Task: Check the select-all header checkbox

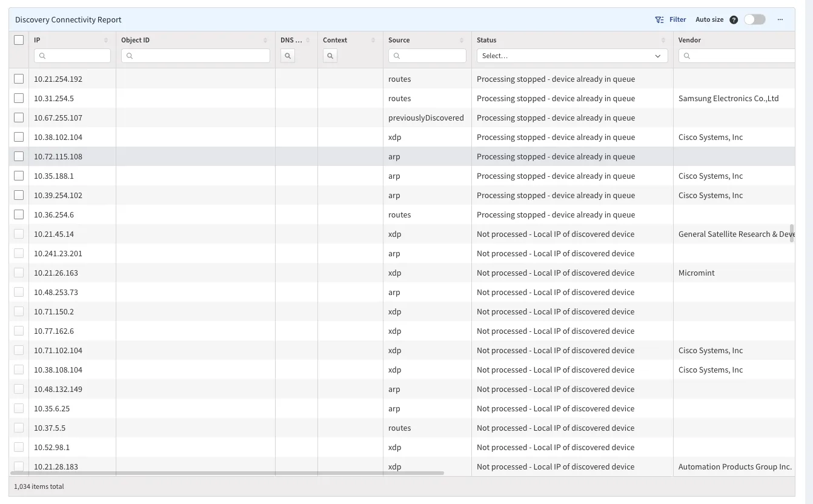Action: pyautogui.click(x=19, y=40)
